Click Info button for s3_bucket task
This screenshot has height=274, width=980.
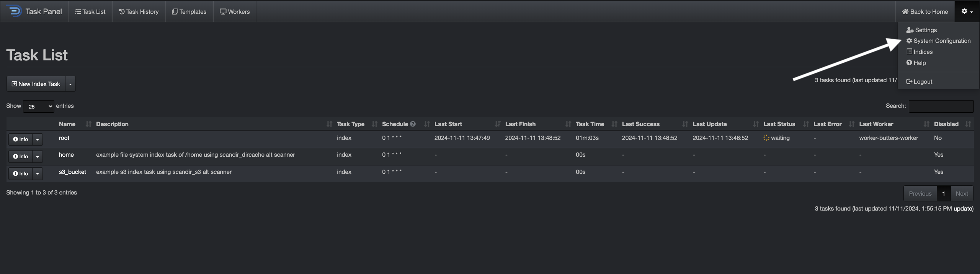click(21, 174)
